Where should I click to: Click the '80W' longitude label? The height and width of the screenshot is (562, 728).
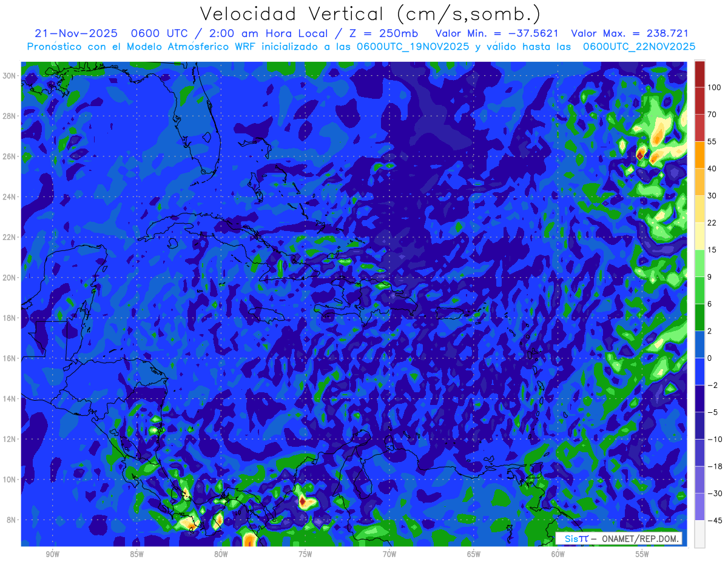pos(221,555)
